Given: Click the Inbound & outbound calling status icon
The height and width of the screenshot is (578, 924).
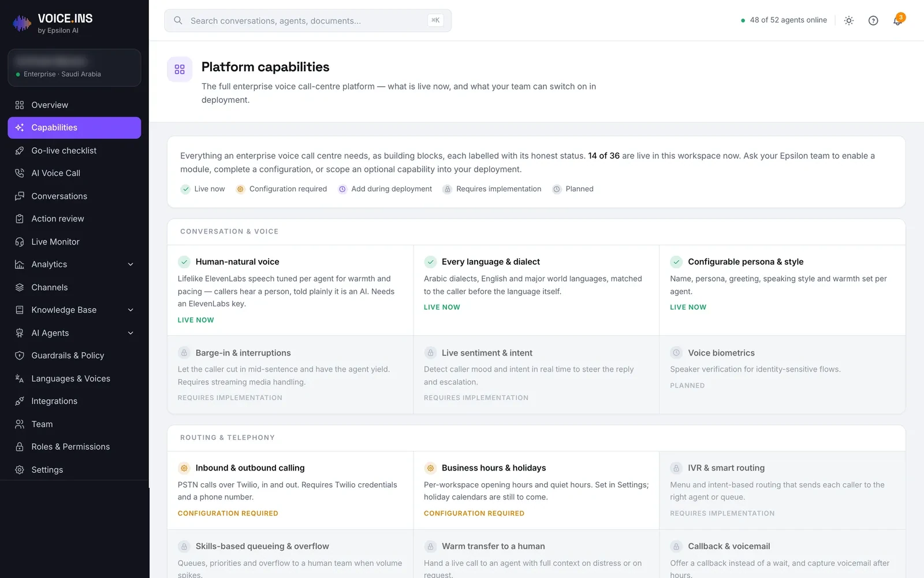Looking at the screenshot, I should 184,468.
